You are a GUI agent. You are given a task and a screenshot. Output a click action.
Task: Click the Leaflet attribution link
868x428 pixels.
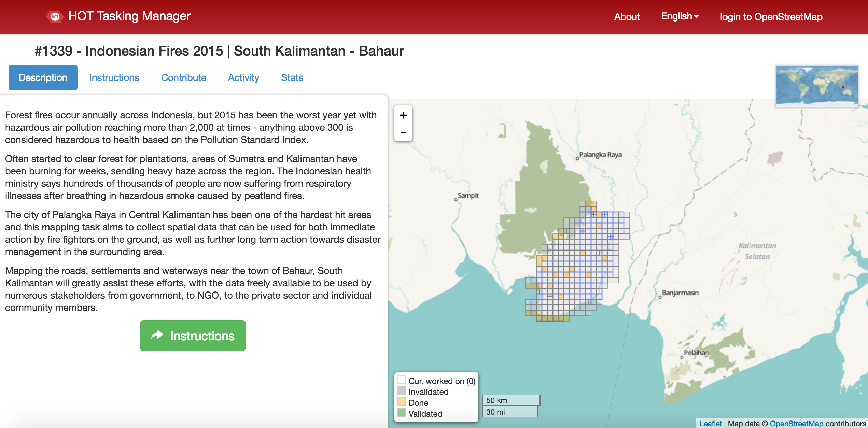711,424
